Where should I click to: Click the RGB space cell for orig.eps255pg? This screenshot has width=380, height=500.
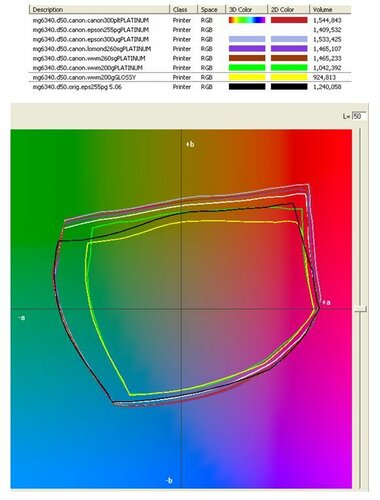point(207,87)
